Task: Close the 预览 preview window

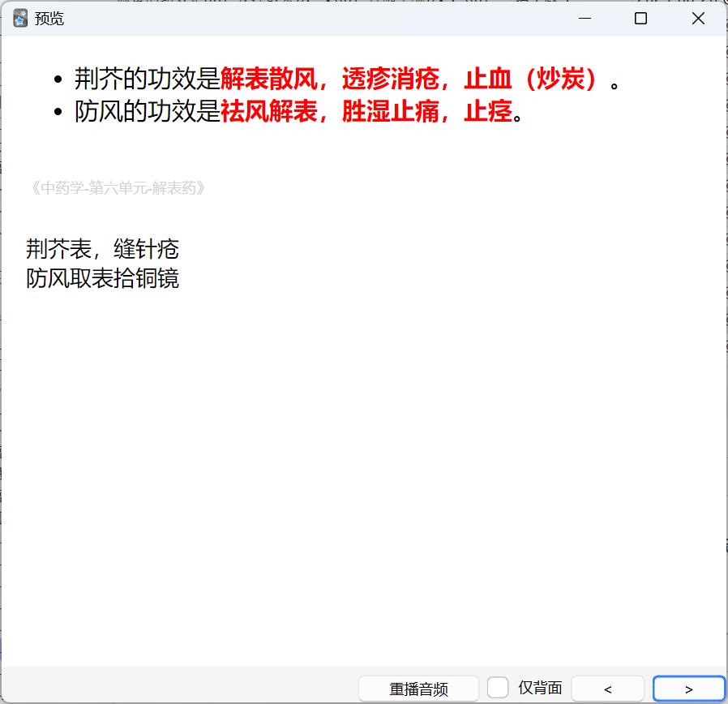Action: tap(698, 19)
